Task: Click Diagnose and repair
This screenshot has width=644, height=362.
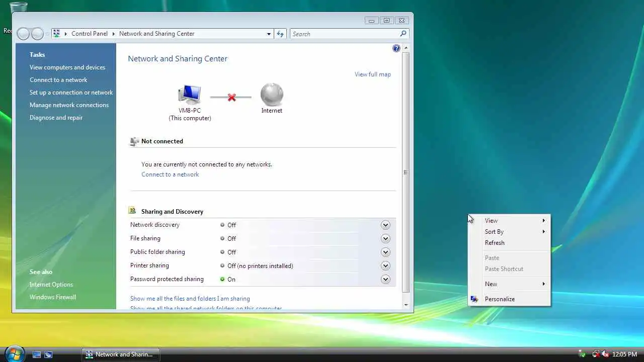Action: [56, 118]
